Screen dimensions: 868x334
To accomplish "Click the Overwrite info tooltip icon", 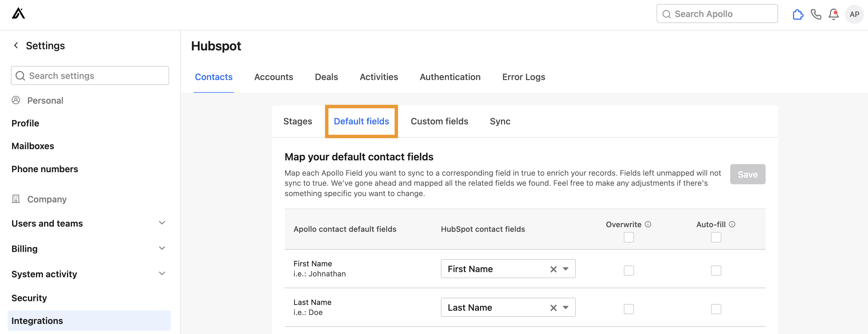I will [x=648, y=224].
